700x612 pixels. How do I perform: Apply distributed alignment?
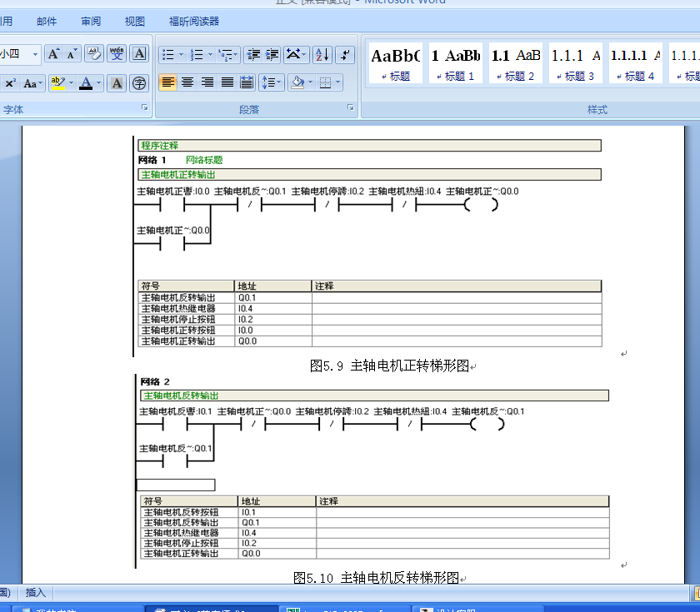point(247,82)
